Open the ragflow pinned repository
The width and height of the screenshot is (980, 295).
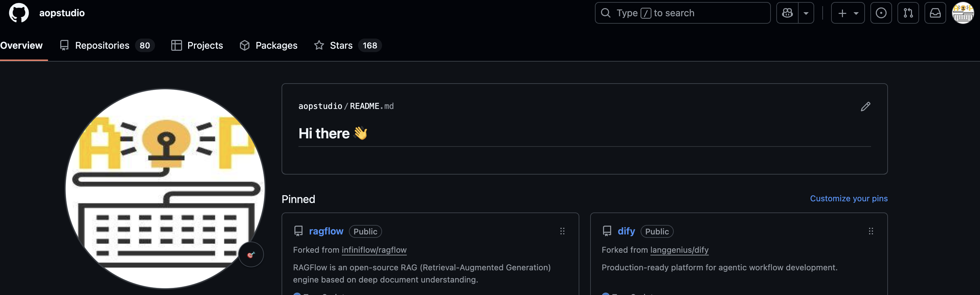pos(326,231)
